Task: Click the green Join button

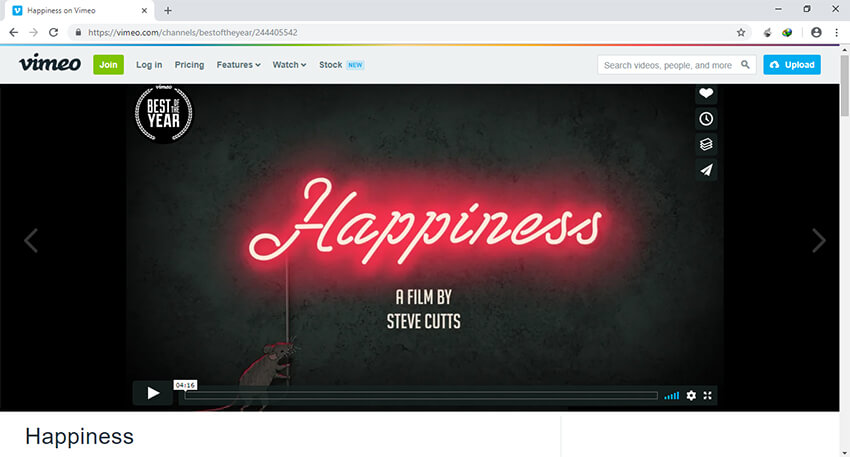Action: tap(108, 65)
